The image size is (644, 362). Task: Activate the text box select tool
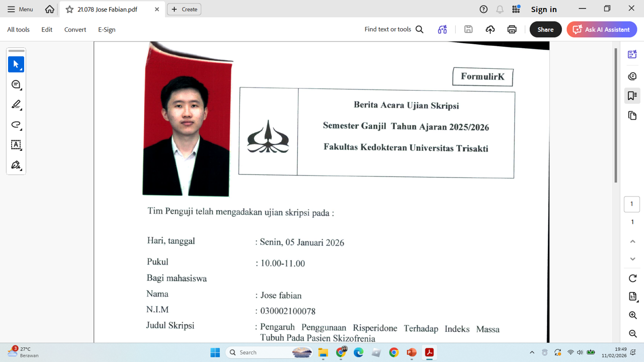(x=16, y=145)
